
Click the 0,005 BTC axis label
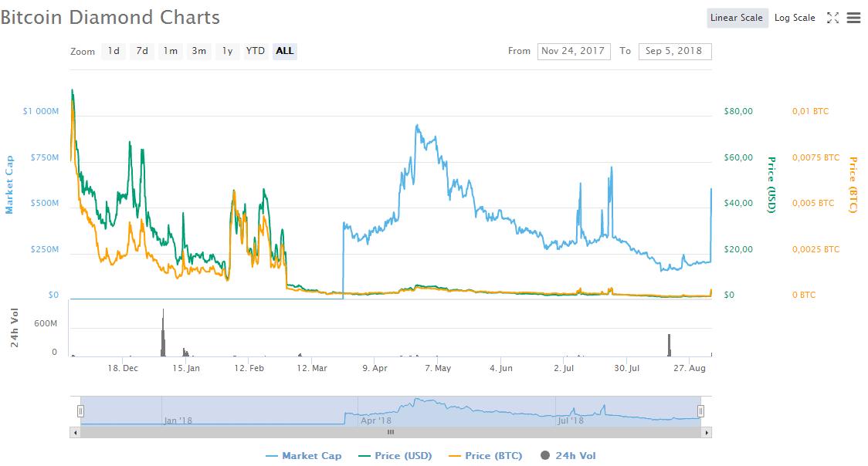click(x=813, y=203)
